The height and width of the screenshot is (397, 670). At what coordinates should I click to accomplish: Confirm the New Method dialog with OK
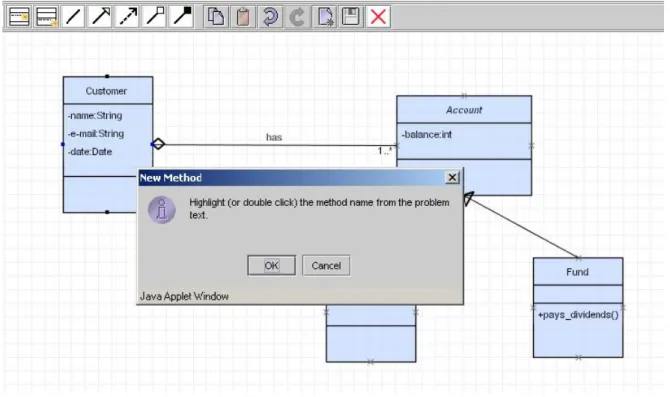(x=271, y=265)
